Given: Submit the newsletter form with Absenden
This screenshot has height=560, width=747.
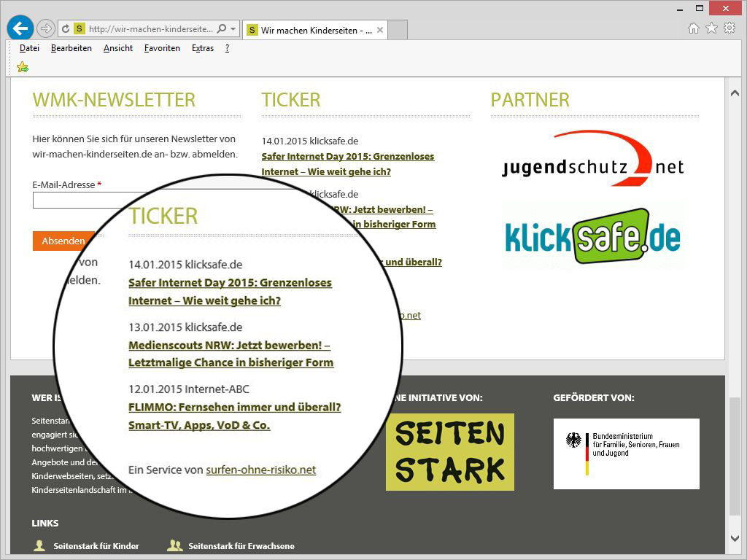Looking at the screenshot, I should (63, 241).
